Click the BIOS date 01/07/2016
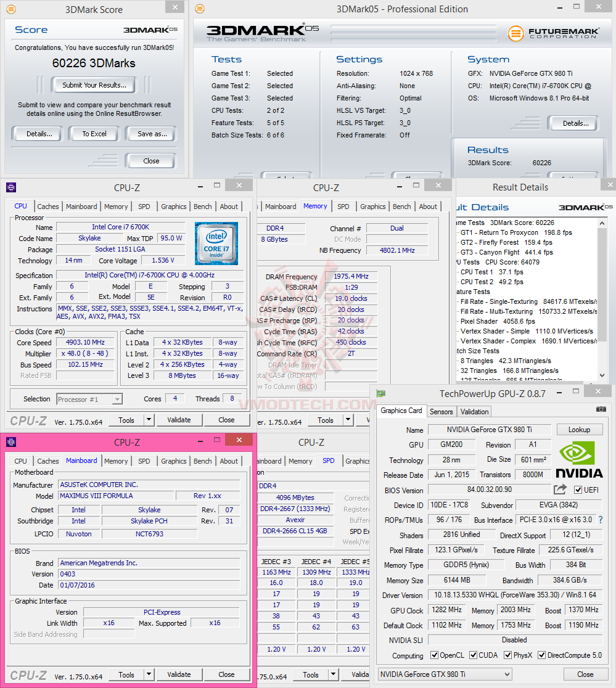 tap(149, 585)
